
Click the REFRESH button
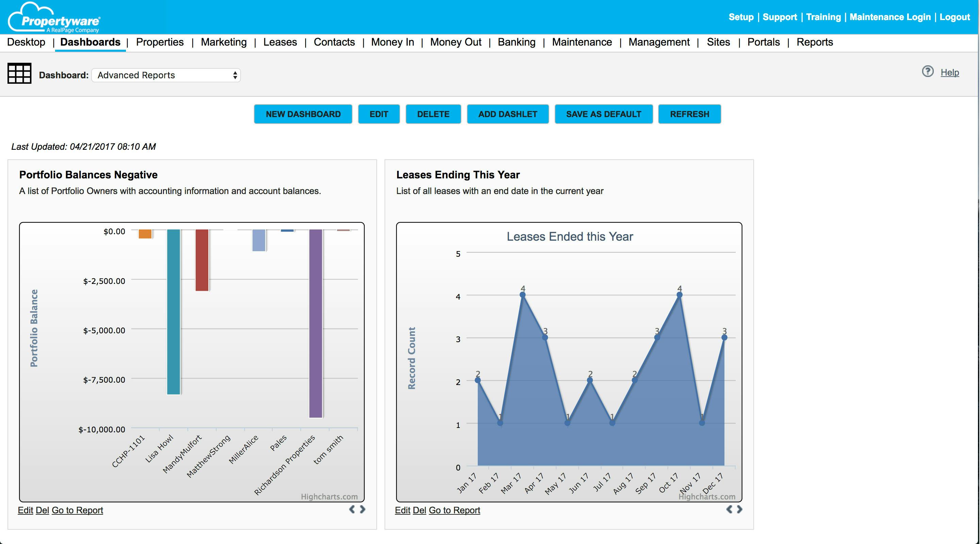(x=689, y=114)
